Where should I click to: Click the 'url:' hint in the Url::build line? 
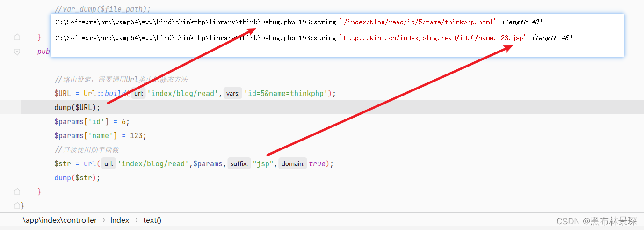point(138,94)
